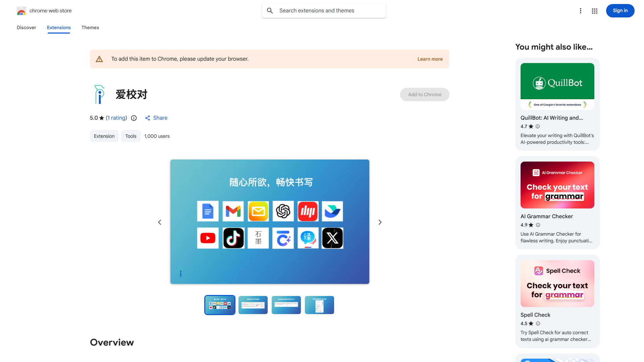The image size is (644, 362).
Task: Select the fourth screenshot thumbnail
Action: [319, 305]
